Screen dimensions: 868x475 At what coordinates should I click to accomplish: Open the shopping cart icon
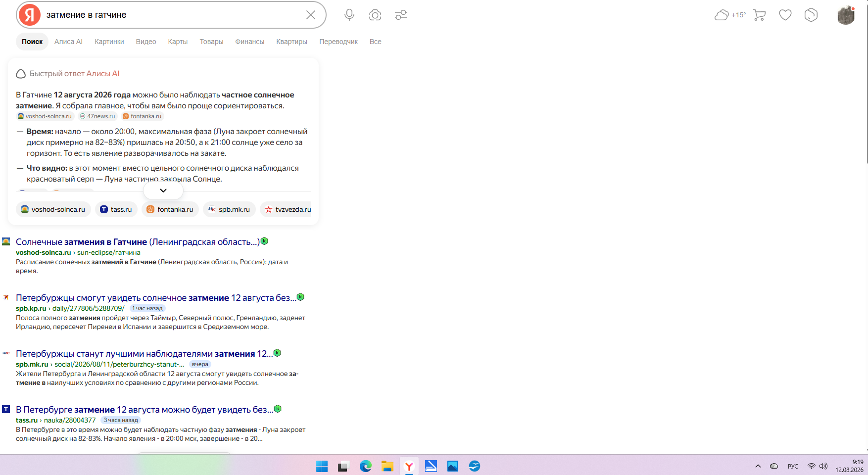point(760,15)
